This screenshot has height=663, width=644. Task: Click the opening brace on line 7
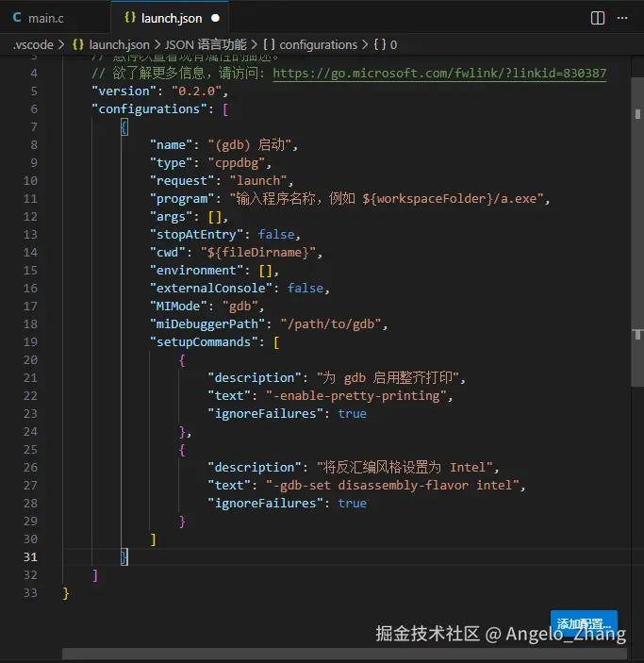124,127
